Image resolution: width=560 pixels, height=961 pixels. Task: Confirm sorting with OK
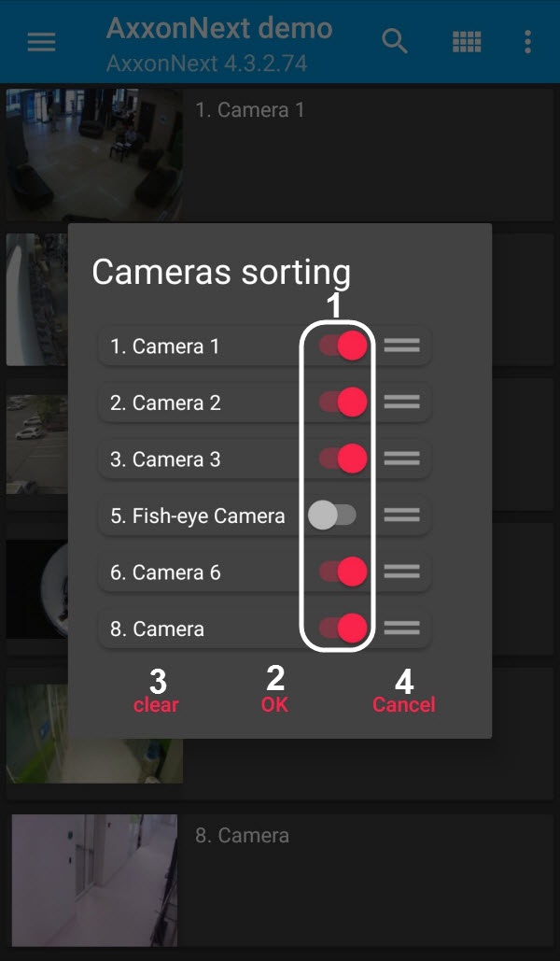274,704
